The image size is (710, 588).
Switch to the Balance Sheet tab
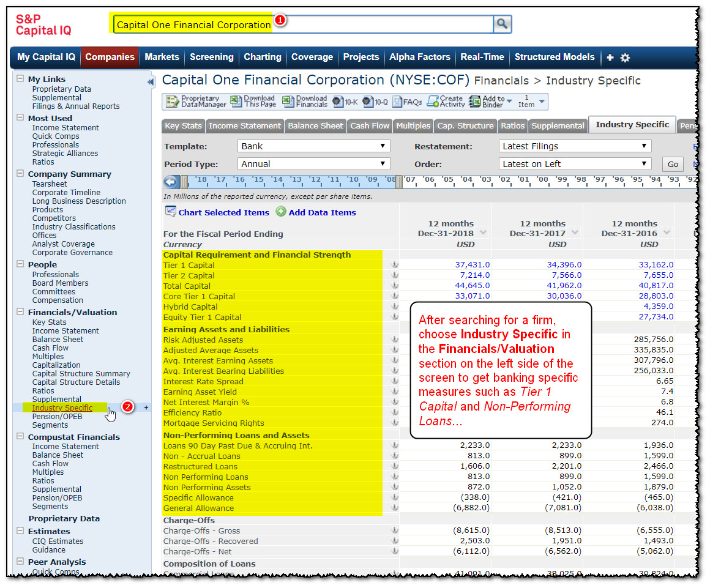316,126
